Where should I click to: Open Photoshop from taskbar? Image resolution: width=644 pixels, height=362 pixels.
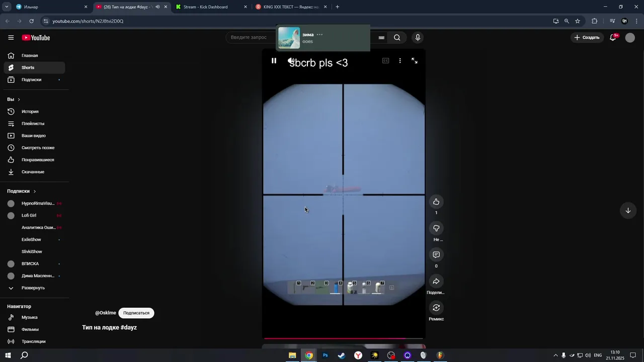[325, 355]
